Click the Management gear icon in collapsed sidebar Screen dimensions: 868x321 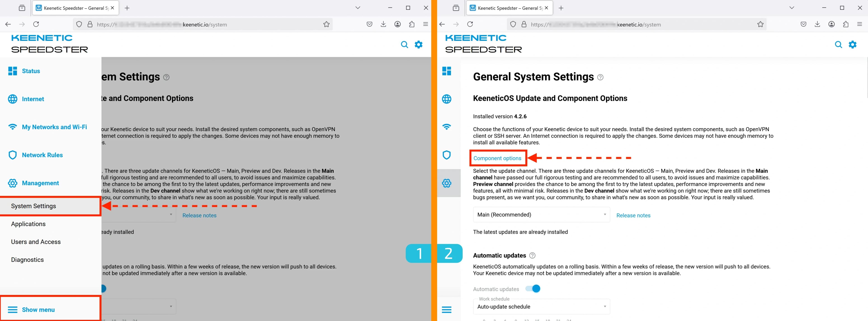point(446,183)
